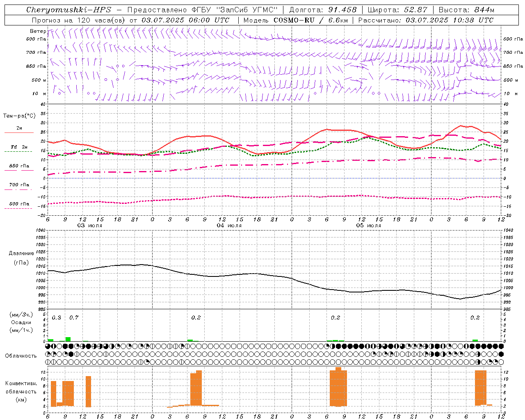Click the "Тем-ра(°C)" temperature label
The image size is (525, 420).
tap(19, 116)
